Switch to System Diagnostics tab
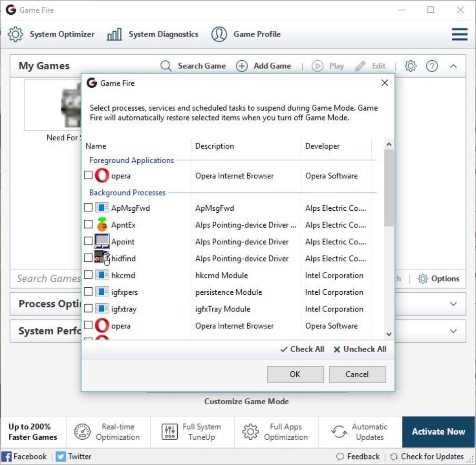The width and height of the screenshot is (476, 465). [153, 35]
